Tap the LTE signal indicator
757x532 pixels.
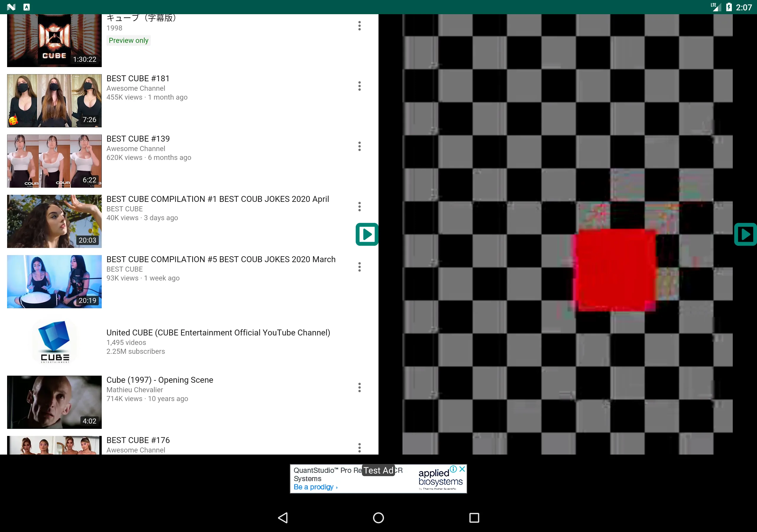[716, 7]
